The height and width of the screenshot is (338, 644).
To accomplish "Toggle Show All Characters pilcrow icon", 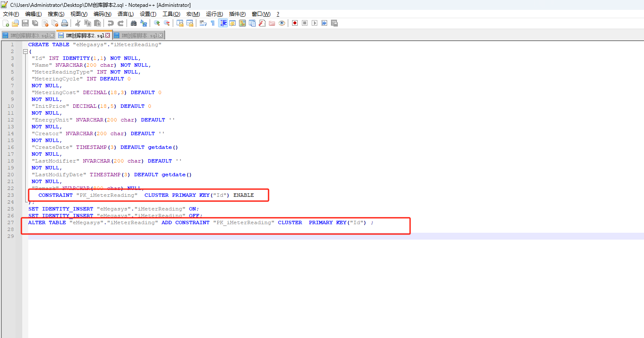I will (213, 23).
